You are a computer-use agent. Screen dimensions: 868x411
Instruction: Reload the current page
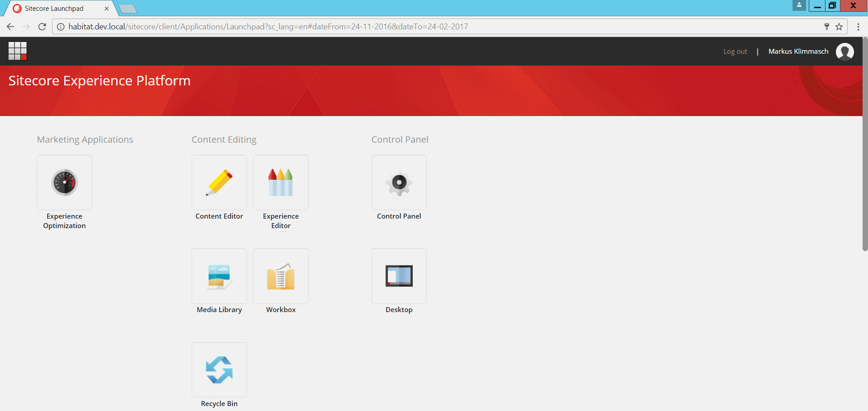point(42,27)
